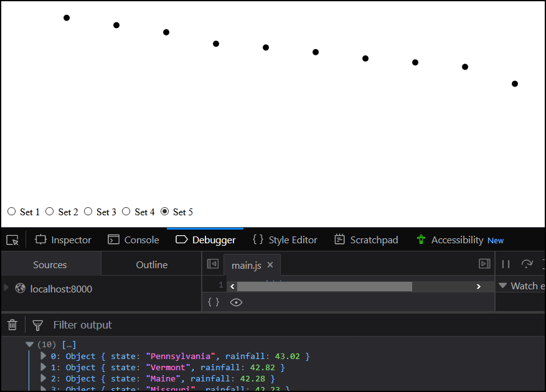Image resolution: width=546 pixels, height=392 pixels.
Task: Switch to the Outline panel
Action: [x=151, y=264]
